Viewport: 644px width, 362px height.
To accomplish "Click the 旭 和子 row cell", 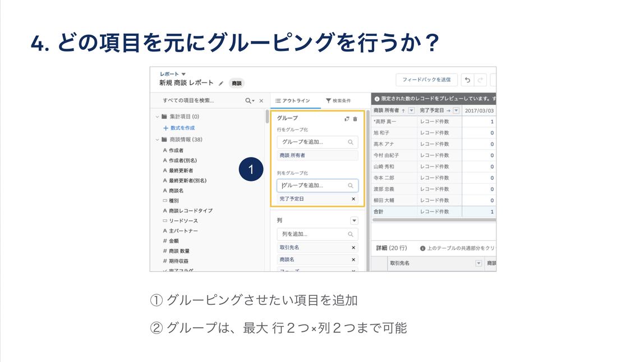I will (x=394, y=133).
